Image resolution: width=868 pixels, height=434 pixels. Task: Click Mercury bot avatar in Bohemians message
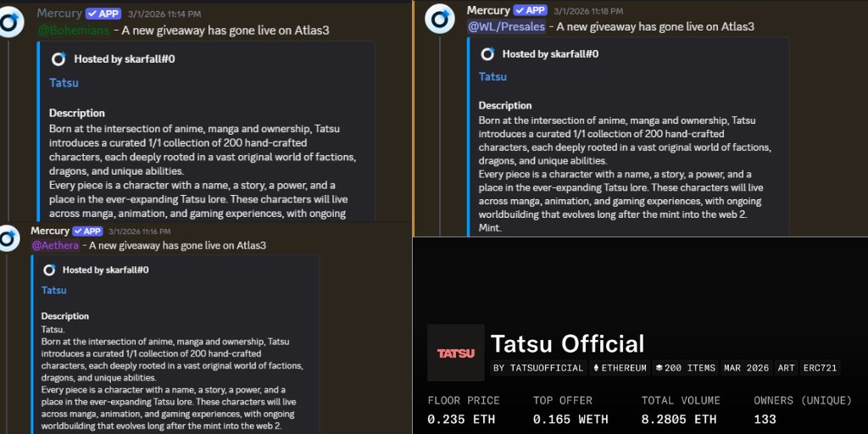pos(10,21)
